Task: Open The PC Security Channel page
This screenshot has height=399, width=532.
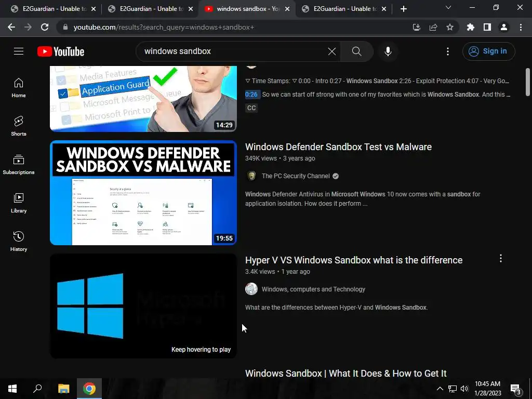Action: coord(296,176)
